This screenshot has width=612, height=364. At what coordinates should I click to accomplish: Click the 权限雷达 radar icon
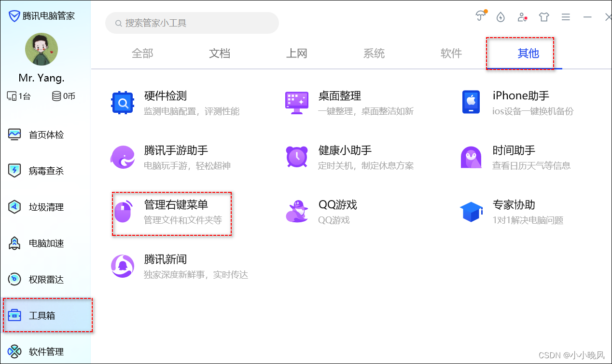(x=14, y=279)
